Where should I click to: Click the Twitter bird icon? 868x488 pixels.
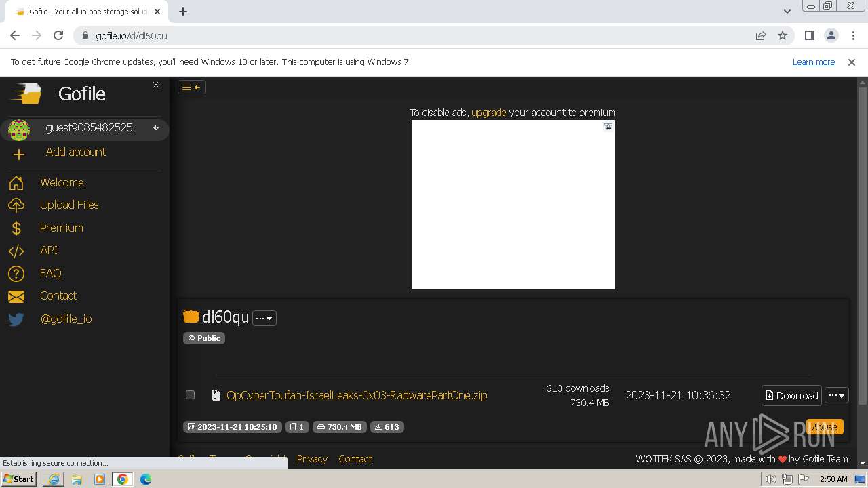16,319
